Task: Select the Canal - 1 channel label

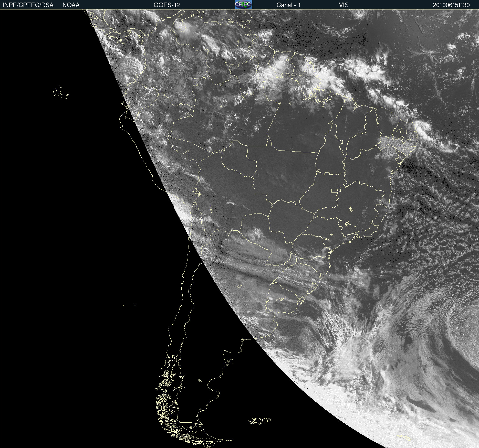Action: [x=289, y=5]
